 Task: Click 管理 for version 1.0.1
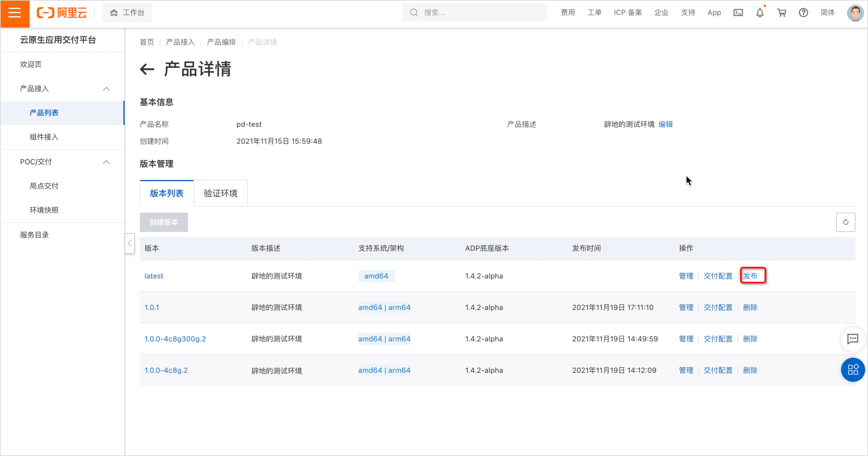coord(686,307)
